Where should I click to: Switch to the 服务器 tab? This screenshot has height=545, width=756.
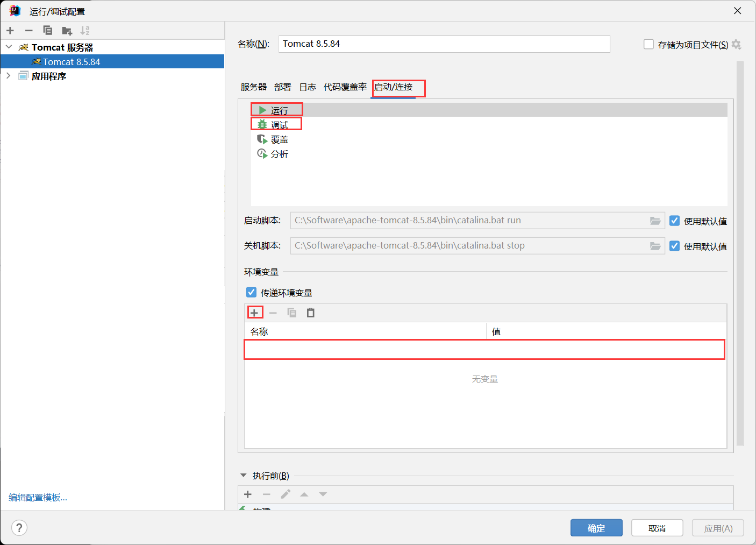254,87
